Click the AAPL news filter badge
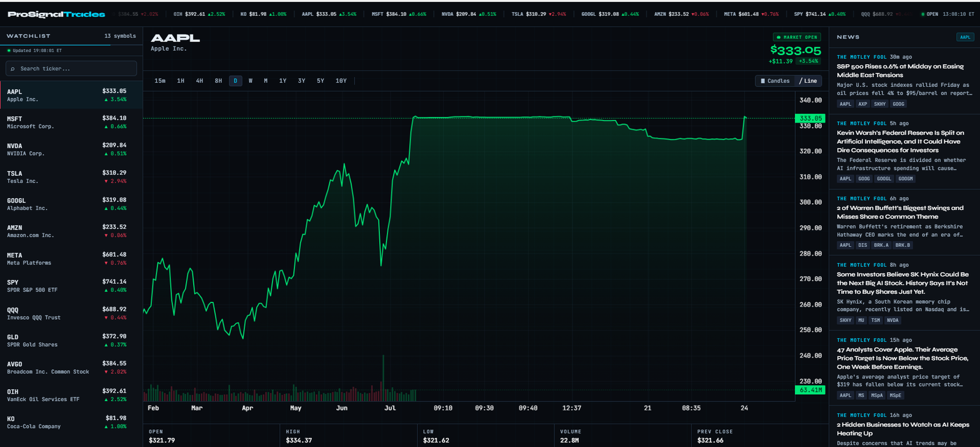Image resolution: width=980 pixels, height=447 pixels. click(965, 37)
